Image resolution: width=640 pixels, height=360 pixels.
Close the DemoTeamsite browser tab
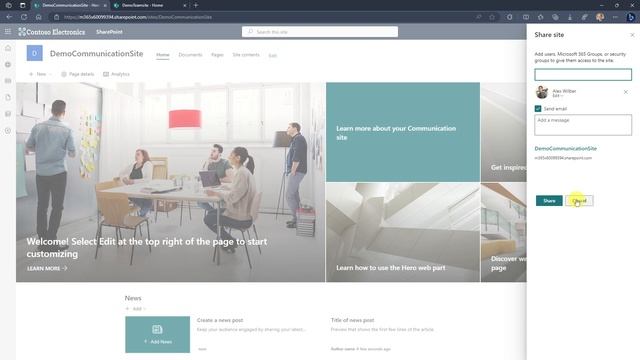[x=185, y=5]
